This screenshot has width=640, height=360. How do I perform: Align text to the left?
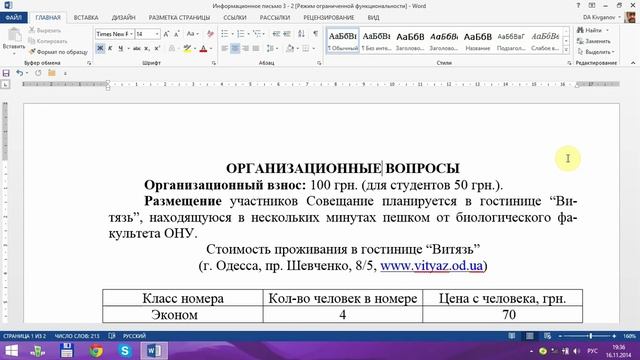(x=224, y=49)
